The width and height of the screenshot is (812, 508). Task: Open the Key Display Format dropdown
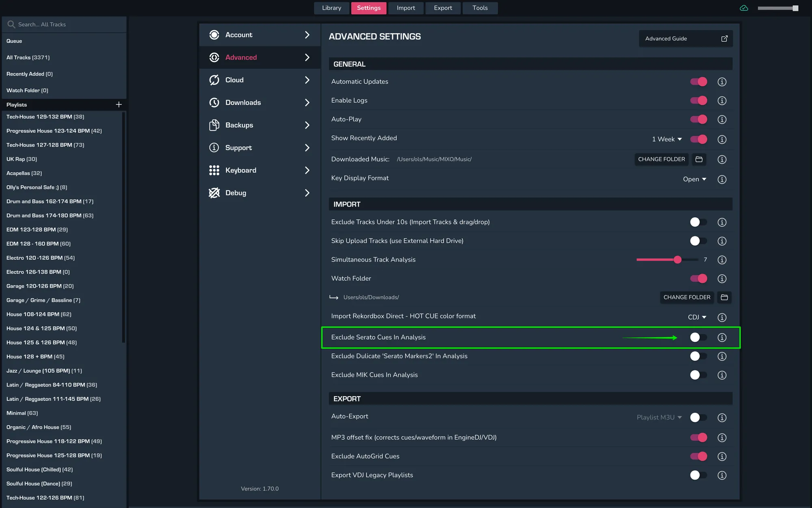pyautogui.click(x=695, y=179)
